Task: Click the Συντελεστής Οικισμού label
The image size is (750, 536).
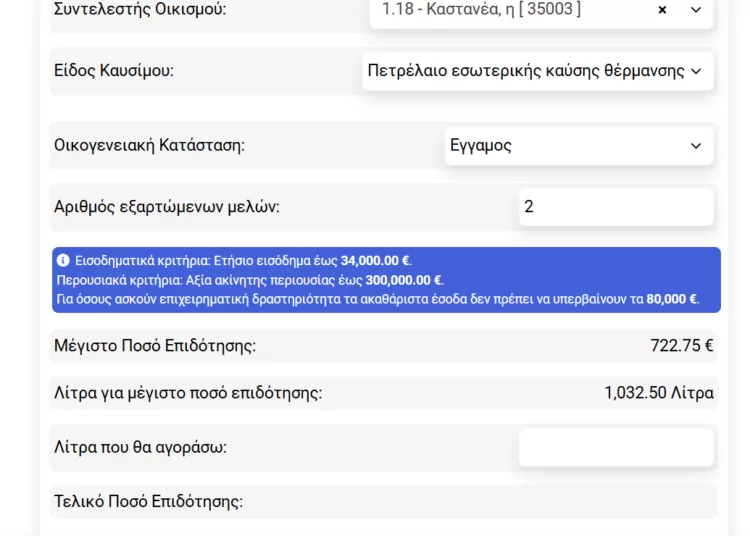Action: 140,10
